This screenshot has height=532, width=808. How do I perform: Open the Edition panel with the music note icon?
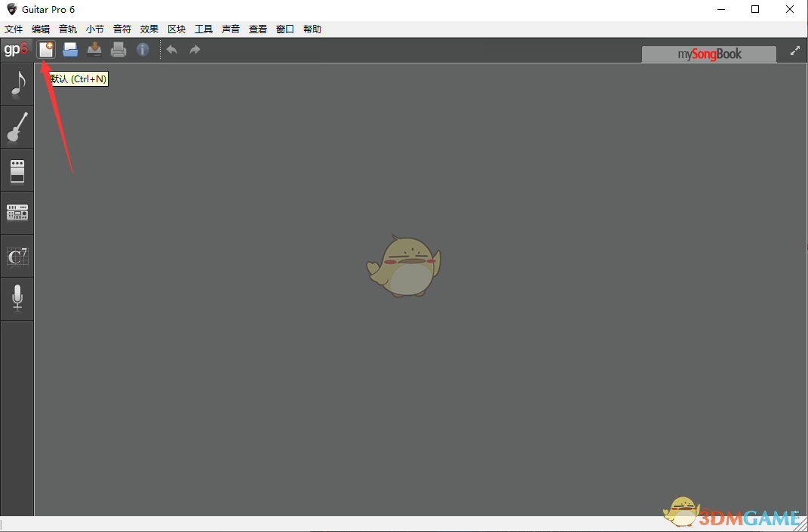[x=17, y=85]
